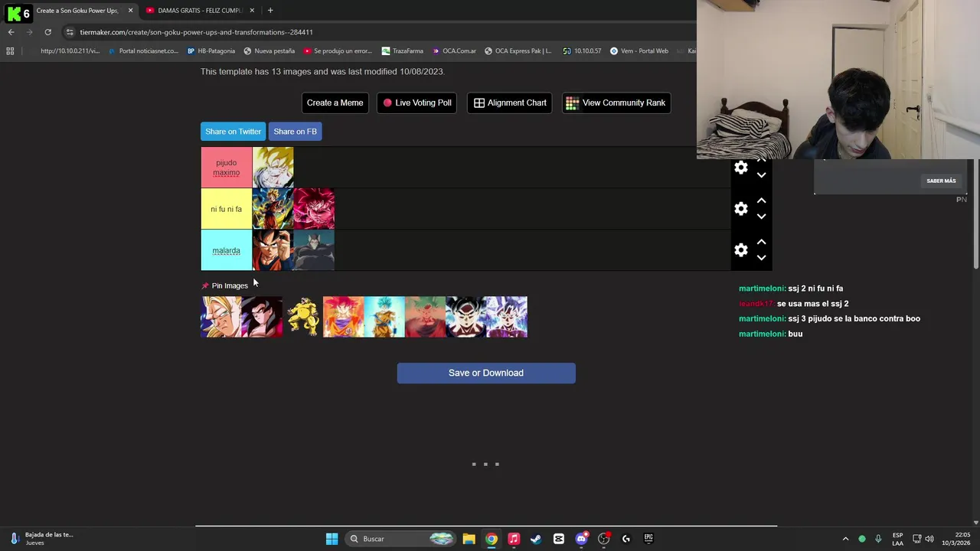Move ni fu ni fa tier up

click(761, 201)
